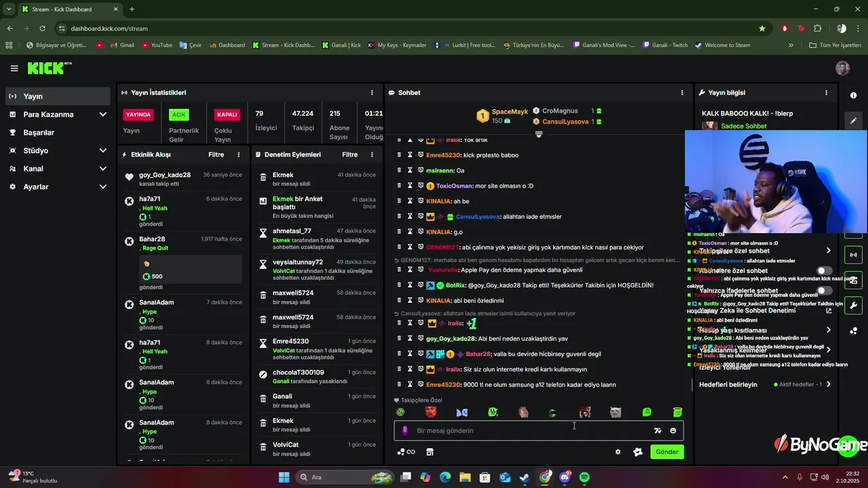Open Steam from the taskbar
Image resolution: width=868 pixels, height=488 pixels.
tap(525, 477)
